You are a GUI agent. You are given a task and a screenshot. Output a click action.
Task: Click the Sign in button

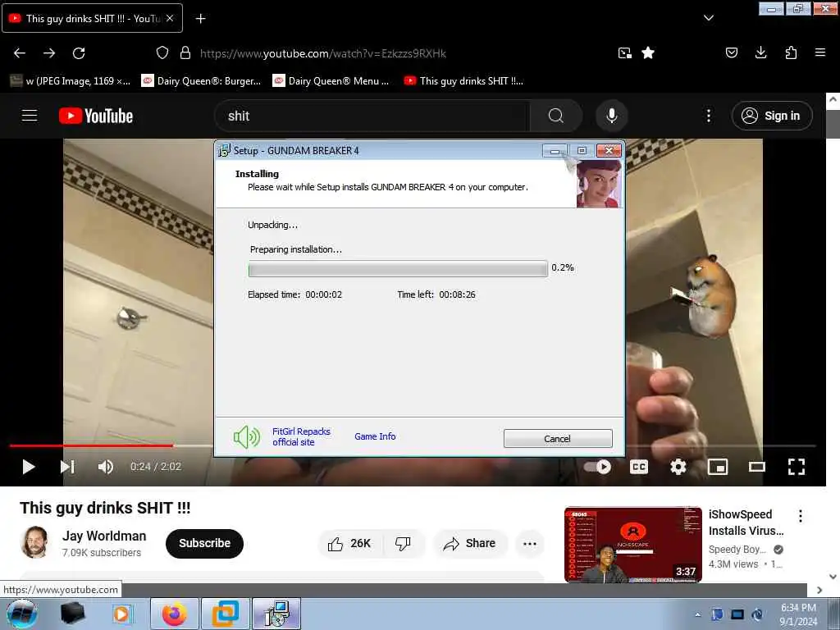point(772,116)
